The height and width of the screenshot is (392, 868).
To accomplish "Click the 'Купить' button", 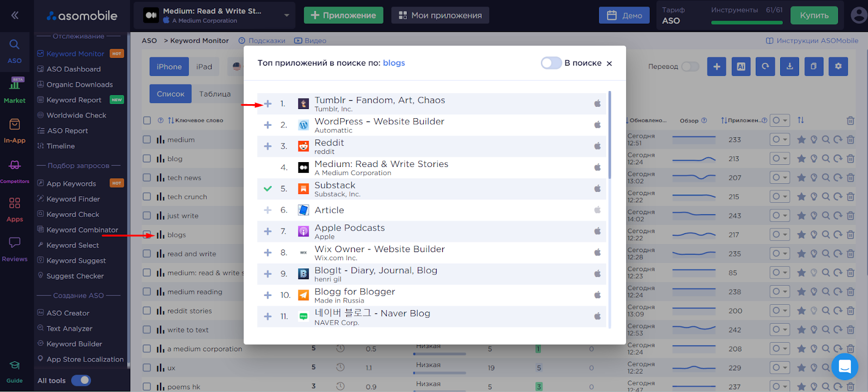I will click(x=814, y=15).
